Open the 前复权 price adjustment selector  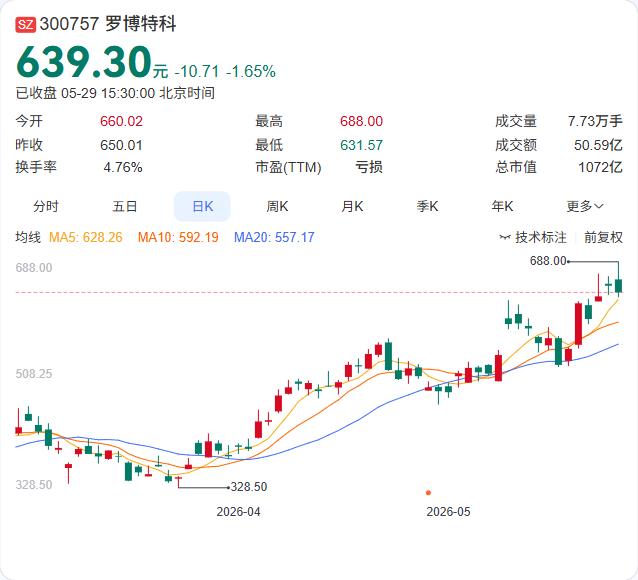[603, 237]
